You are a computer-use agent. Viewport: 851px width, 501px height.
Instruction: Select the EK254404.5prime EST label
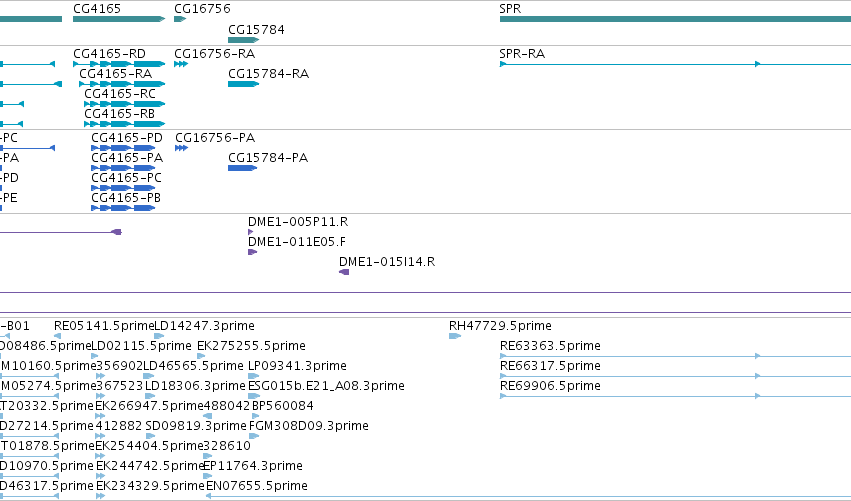coord(149,446)
